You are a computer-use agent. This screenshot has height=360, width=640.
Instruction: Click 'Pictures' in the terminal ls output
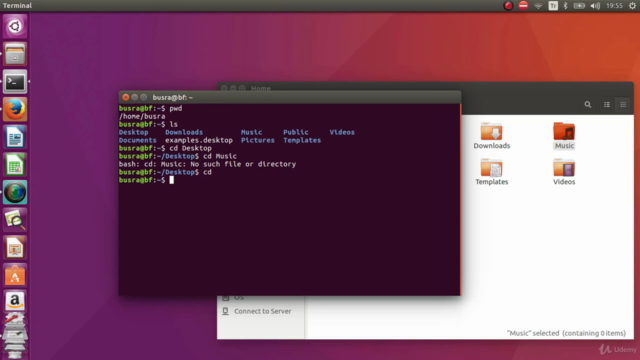[x=258, y=140]
